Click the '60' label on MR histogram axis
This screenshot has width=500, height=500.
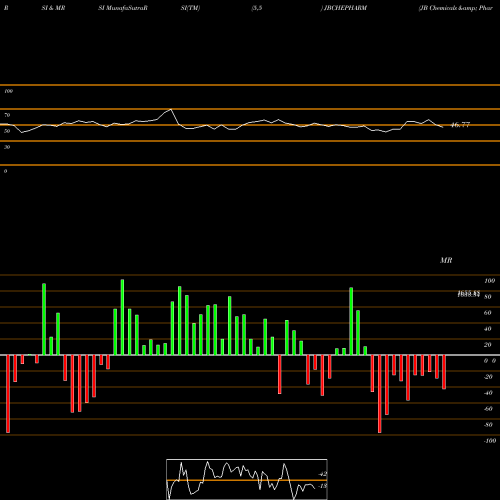(x=487, y=313)
